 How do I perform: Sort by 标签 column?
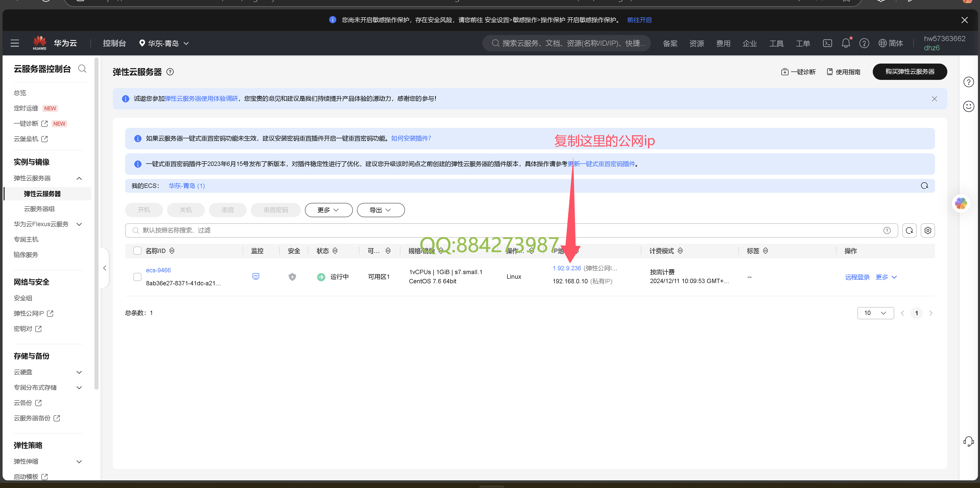click(x=766, y=251)
